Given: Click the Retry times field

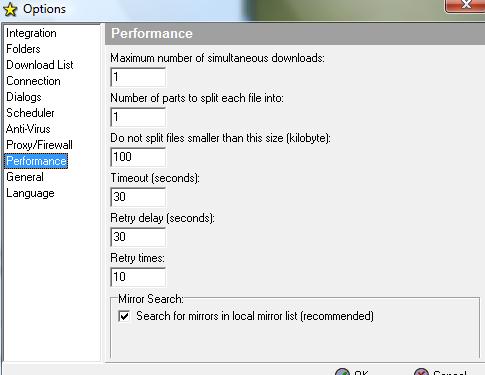Looking at the screenshot, I should [138, 277].
